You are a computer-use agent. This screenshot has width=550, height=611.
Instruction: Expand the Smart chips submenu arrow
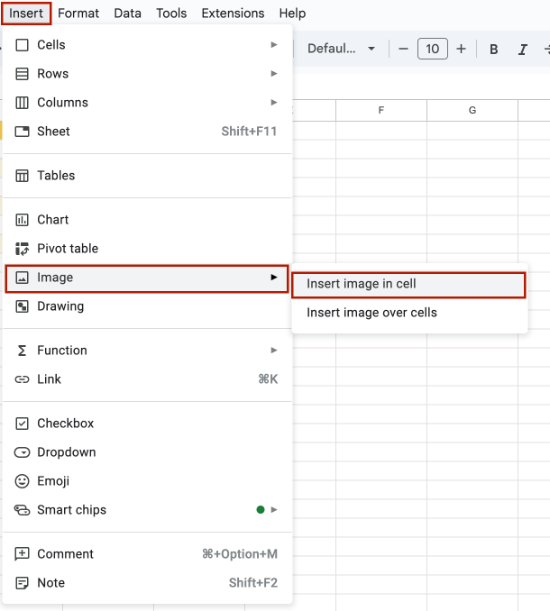click(274, 510)
